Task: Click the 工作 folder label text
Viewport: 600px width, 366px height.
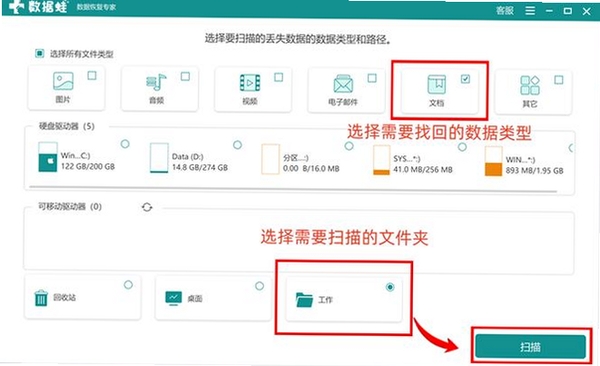Action: [325, 300]
